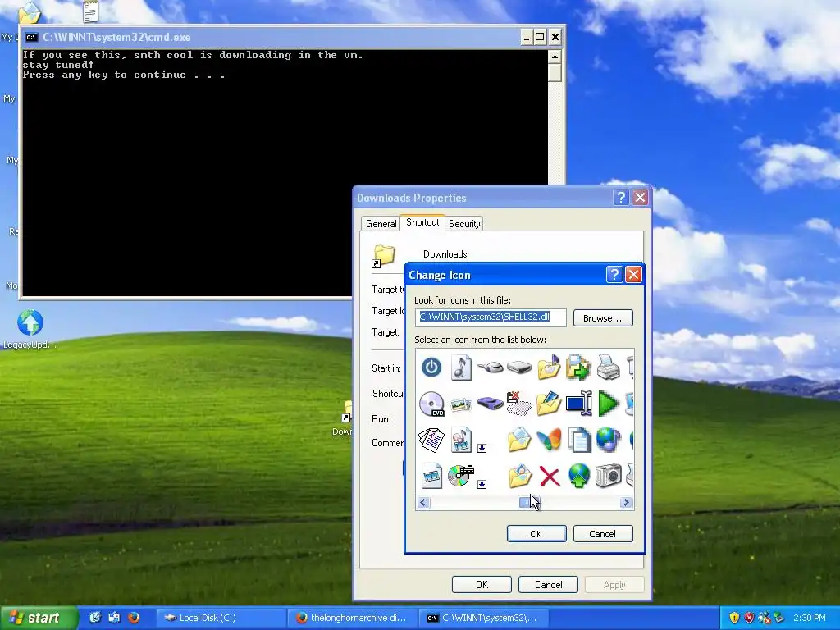Choose the music note document icon

[461, 367]
